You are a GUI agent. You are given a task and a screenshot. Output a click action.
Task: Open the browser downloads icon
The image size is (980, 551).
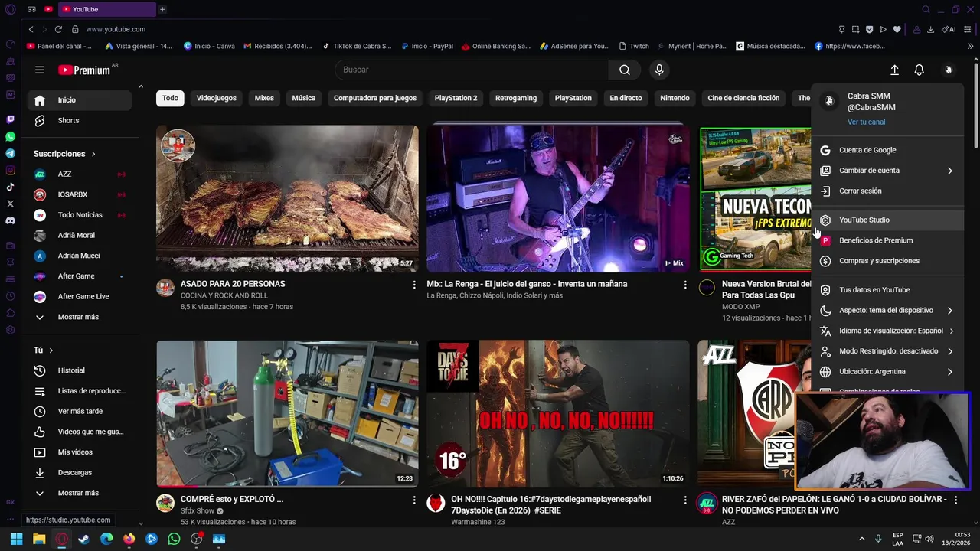(930, 29)
